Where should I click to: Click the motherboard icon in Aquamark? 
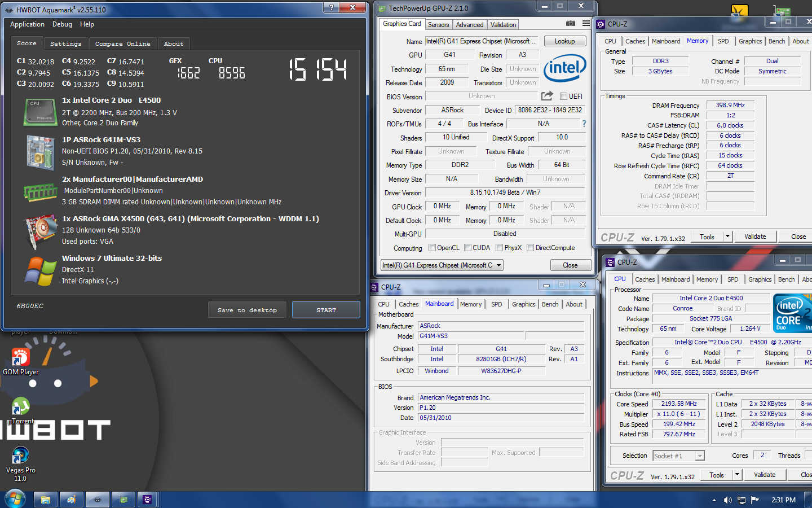[40, 153]
